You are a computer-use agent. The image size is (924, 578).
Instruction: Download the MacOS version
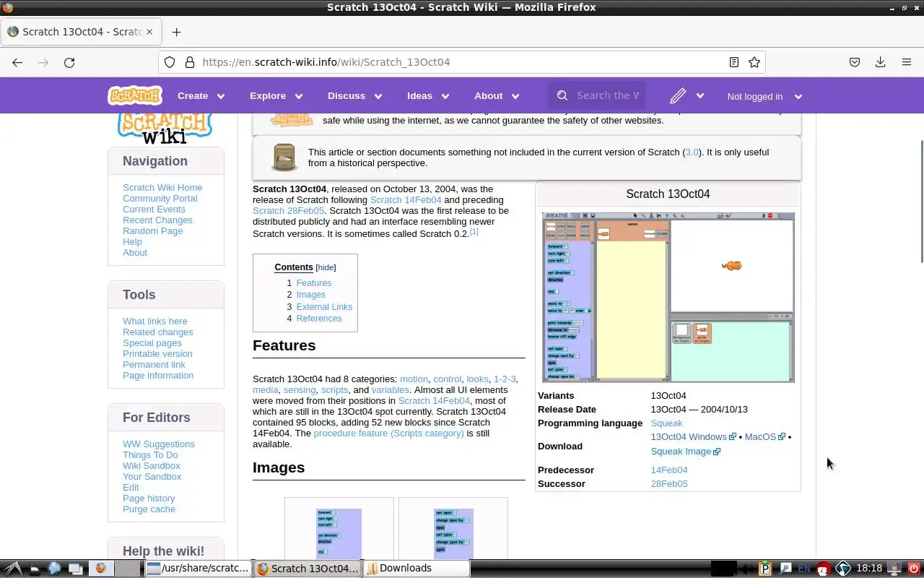coord(764,436)
